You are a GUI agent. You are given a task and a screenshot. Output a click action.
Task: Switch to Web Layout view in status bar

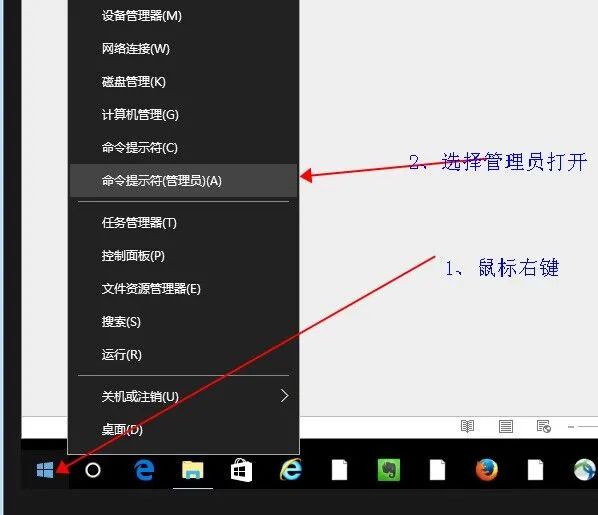coord(543,426)
